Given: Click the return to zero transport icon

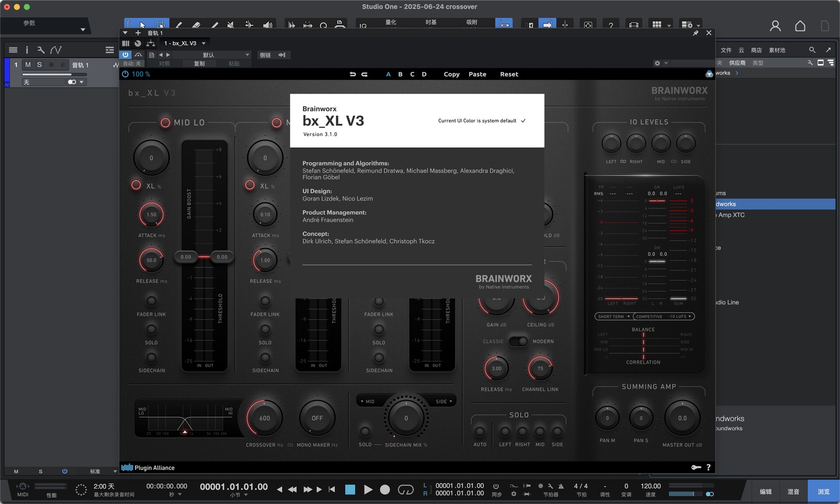Looking at the screenshot, I should pyautogui.click(x=332, y=490).
